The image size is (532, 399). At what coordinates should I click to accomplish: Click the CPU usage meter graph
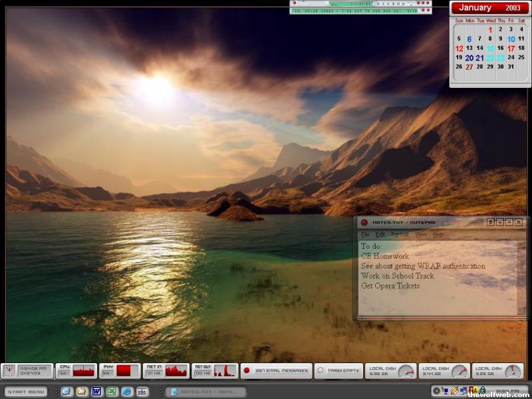coord(84,371)
